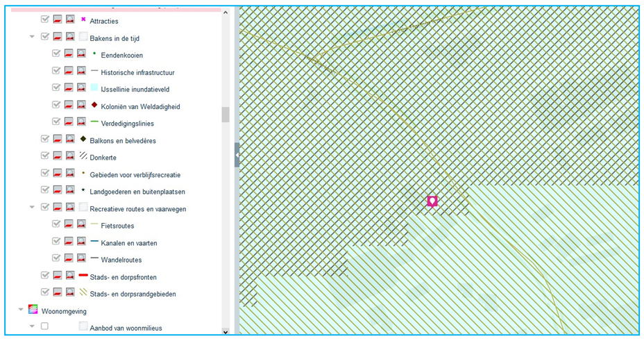The width and height of the screenshot is (644, 341).
Task: Uncheck the Attracties layer checkbox
Action: 45,19
